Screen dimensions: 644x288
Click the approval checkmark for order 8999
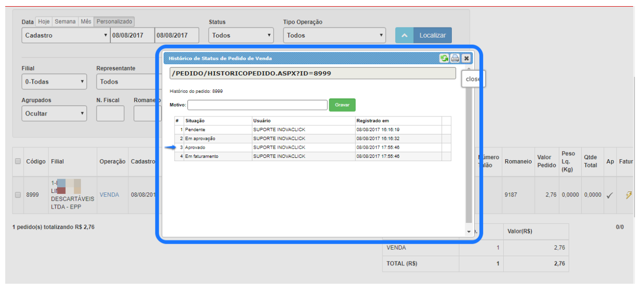pyautogui.click(x=609, y=195)
